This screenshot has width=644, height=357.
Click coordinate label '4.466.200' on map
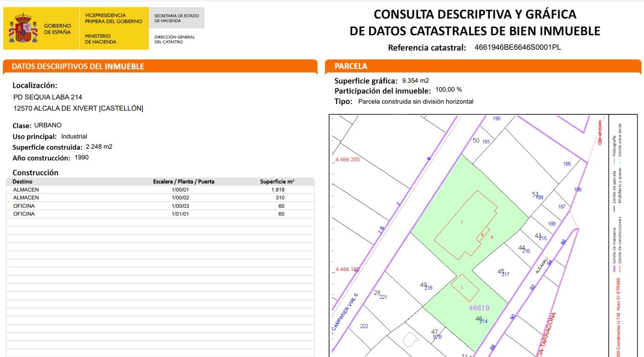click(347, 159)
